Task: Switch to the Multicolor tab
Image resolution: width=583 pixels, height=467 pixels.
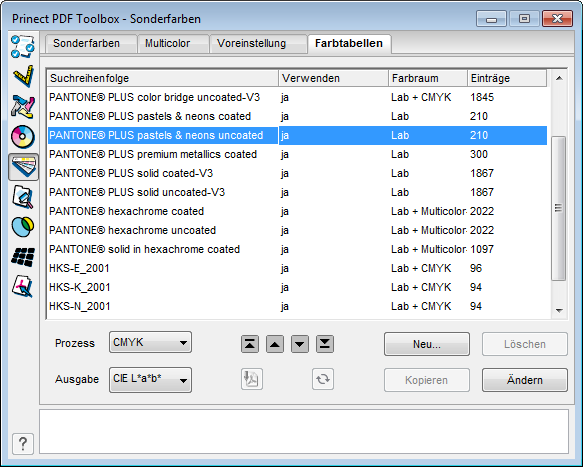Action: tap(173, 44)
